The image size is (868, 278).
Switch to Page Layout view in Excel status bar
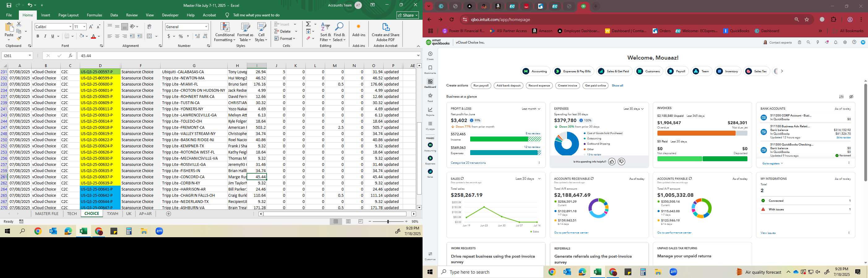click(348, 221)
